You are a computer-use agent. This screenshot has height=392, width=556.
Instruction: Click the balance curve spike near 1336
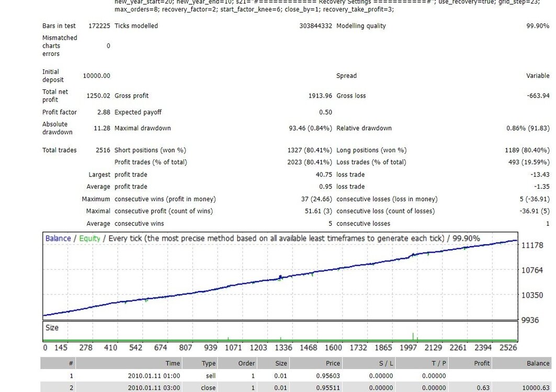pyautogui.click(x=280, y=277)
